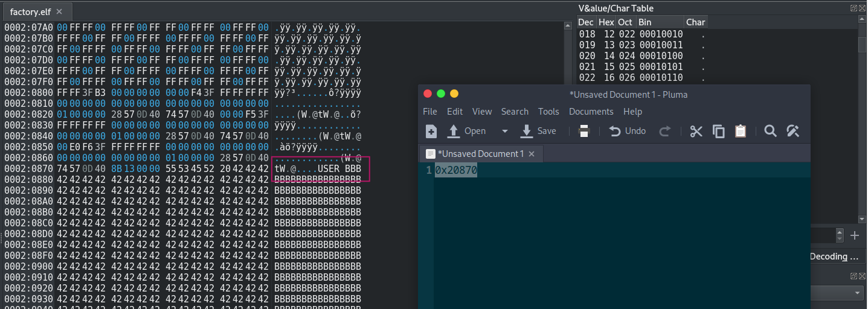Save the unsaved Pluma document

point(538,131)
